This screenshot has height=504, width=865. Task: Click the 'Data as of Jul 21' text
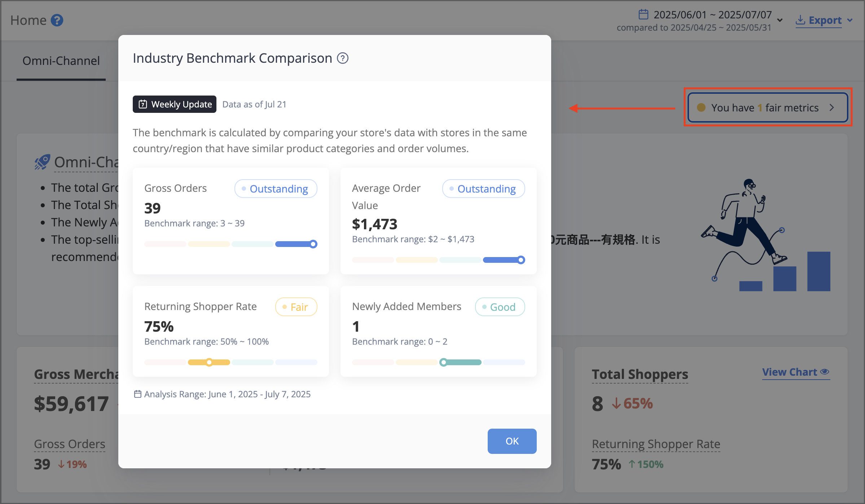[254, 104]
